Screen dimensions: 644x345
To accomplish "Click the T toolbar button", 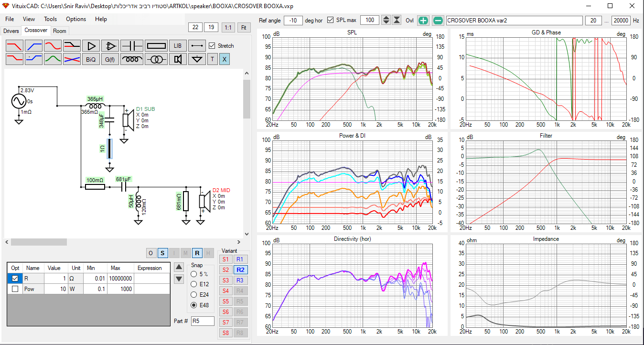I will (x=213, y=59).
